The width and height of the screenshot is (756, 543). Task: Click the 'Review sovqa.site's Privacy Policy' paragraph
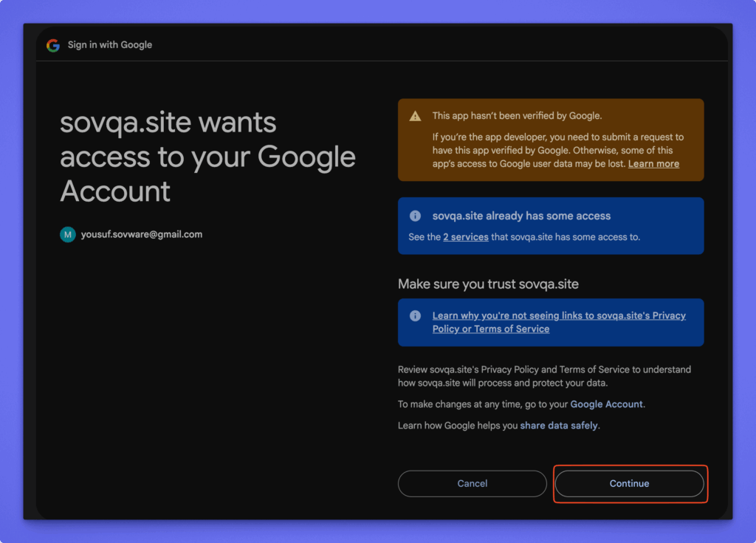(x=544, y=376)
